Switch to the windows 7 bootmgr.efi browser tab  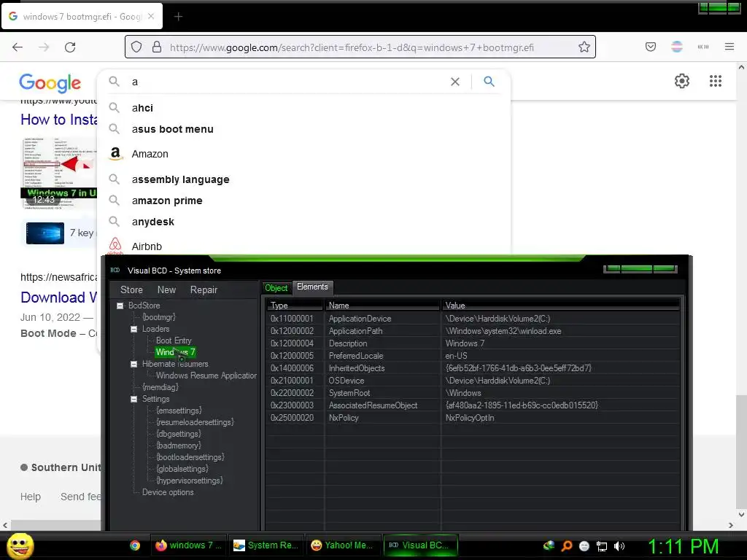(82, 17)
